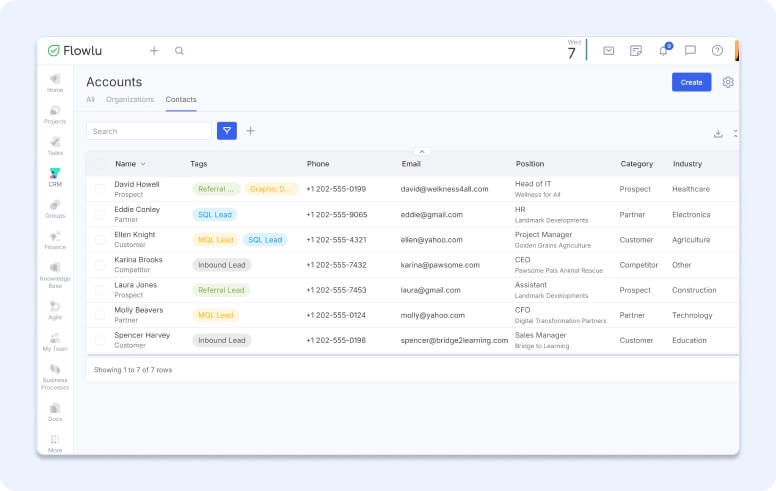
Task: Open the Ellen Knight contact link
Action: coord(135,235)
